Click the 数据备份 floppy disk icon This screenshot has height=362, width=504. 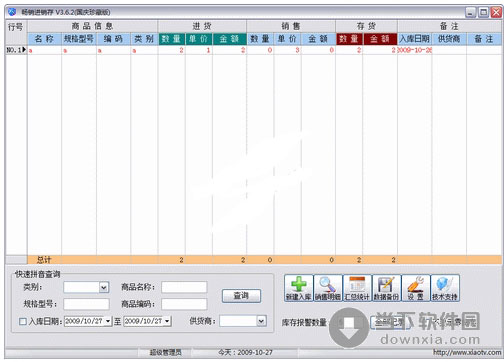(386, 288)
